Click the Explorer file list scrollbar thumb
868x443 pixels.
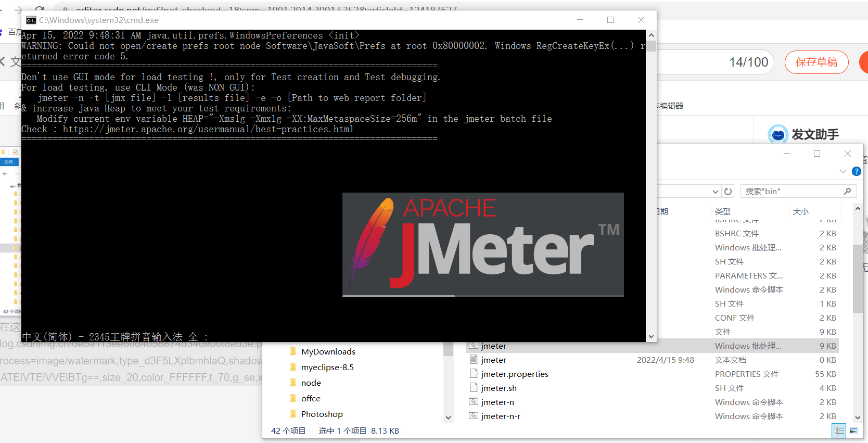click(858, 279)
